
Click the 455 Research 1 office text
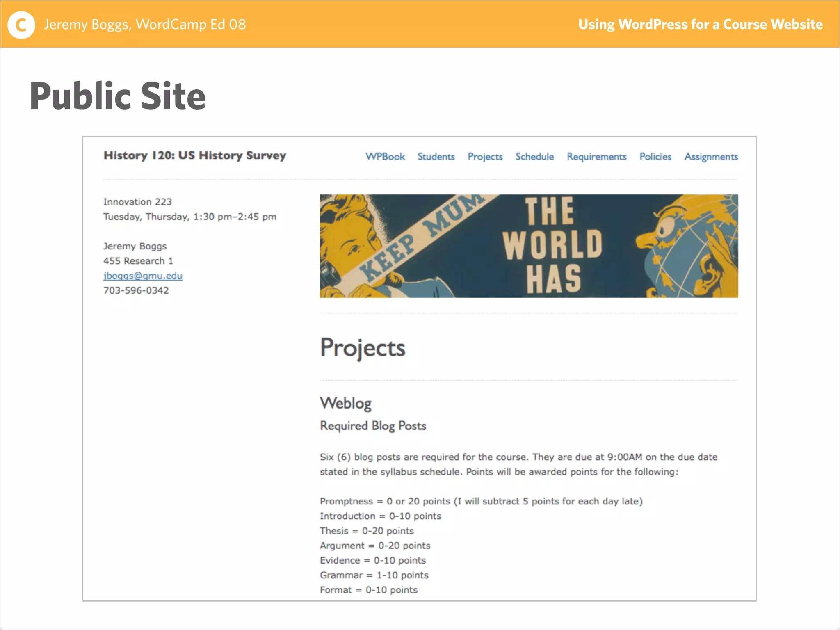click(x=138, y=261)
